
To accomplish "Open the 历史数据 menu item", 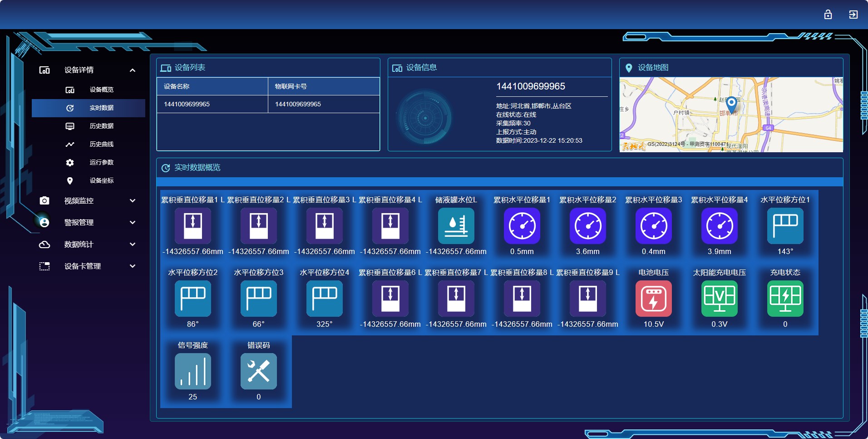I will (101, 126).
